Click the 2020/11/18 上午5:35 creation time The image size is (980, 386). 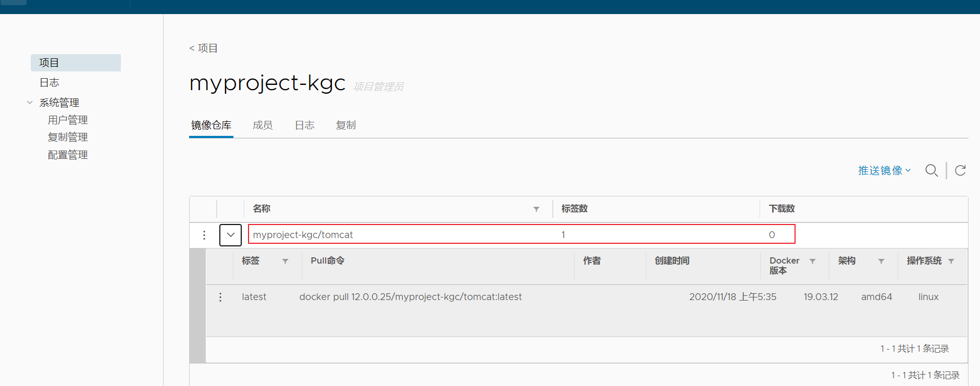coord(733,297)
